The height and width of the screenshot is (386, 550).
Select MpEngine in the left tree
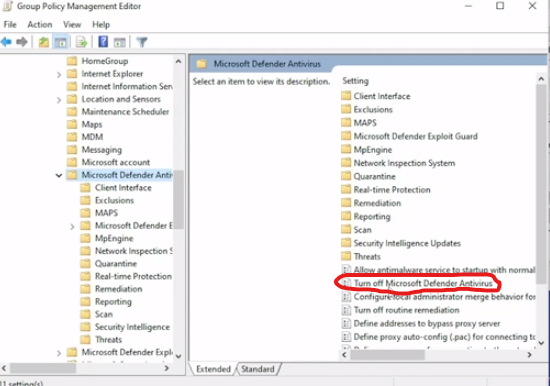point(114,239)
